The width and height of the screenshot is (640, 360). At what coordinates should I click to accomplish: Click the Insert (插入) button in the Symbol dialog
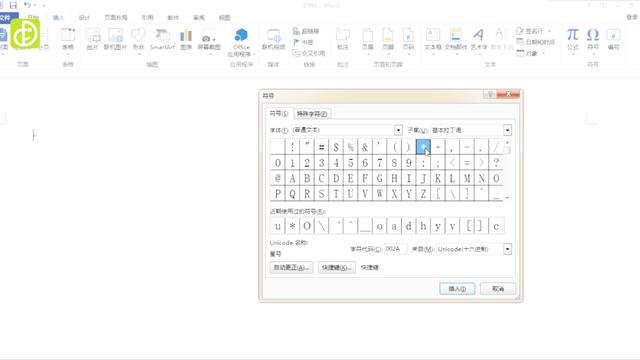(x=457, y=289)
